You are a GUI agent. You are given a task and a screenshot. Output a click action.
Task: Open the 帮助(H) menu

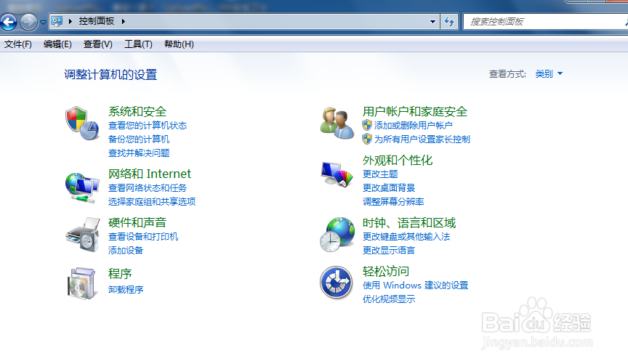[179, 44]
